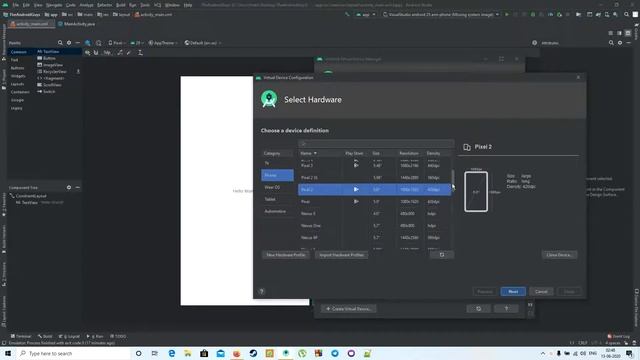
Task: Click Create Virtual Device in AVD Manager
Action: pos(349,309)
